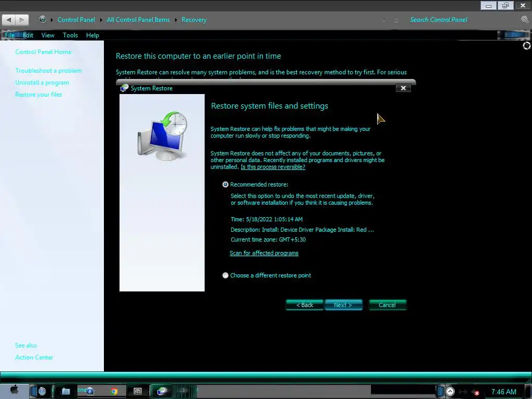Expand arrow before Control Panel breadcrumb

coord(52,20)
